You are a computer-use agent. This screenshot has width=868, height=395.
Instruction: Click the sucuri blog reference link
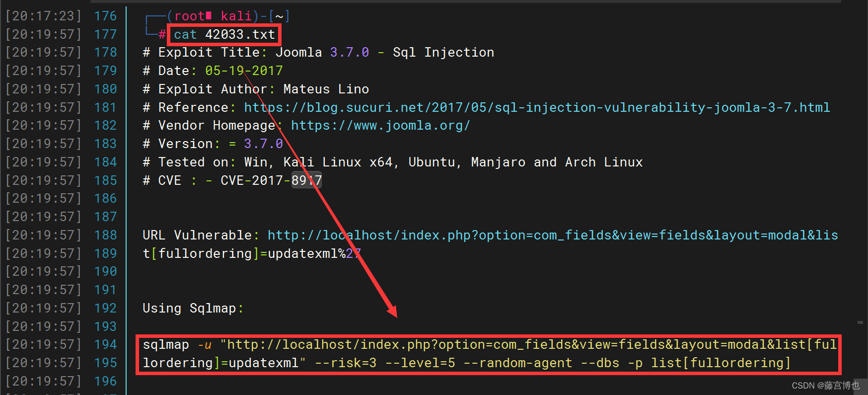tap(537, 107)
